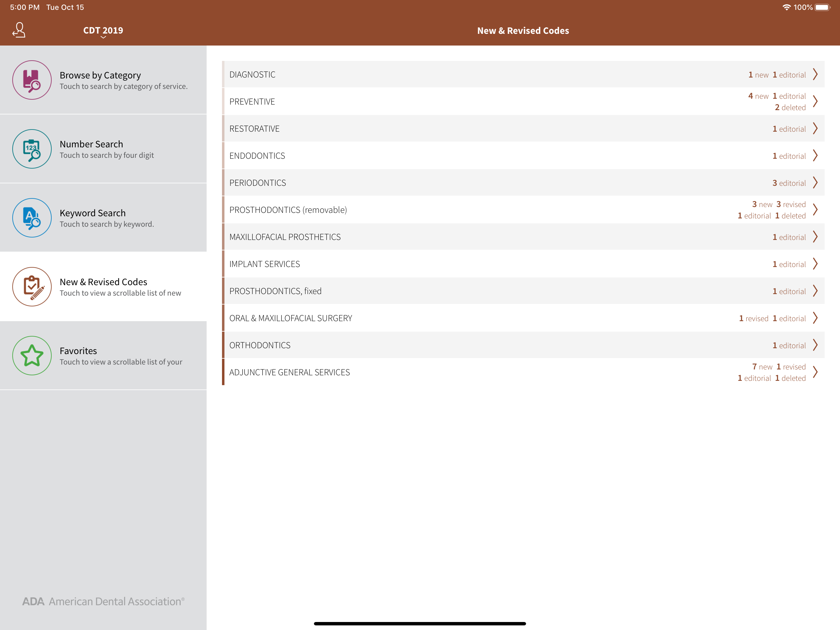Tap the iPad home indicator bar
The width and height of the screenshot is (840, 630).
click(420, 624)
